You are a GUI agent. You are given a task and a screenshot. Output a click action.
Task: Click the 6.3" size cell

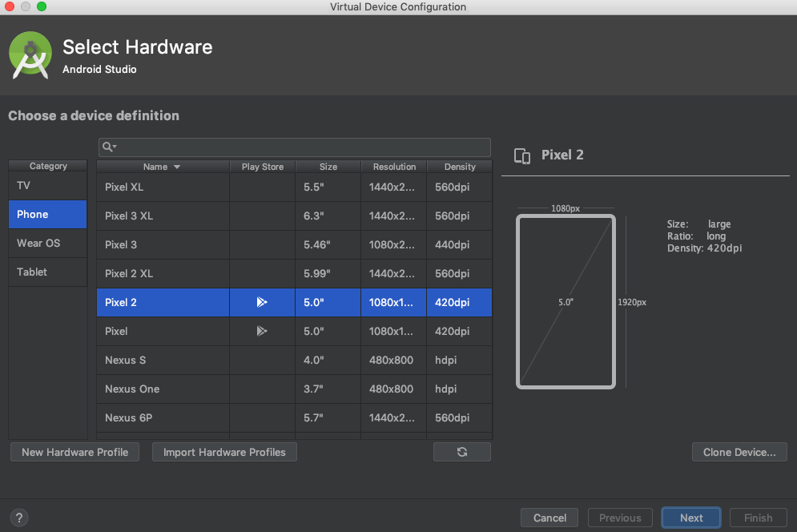(328, 216)
